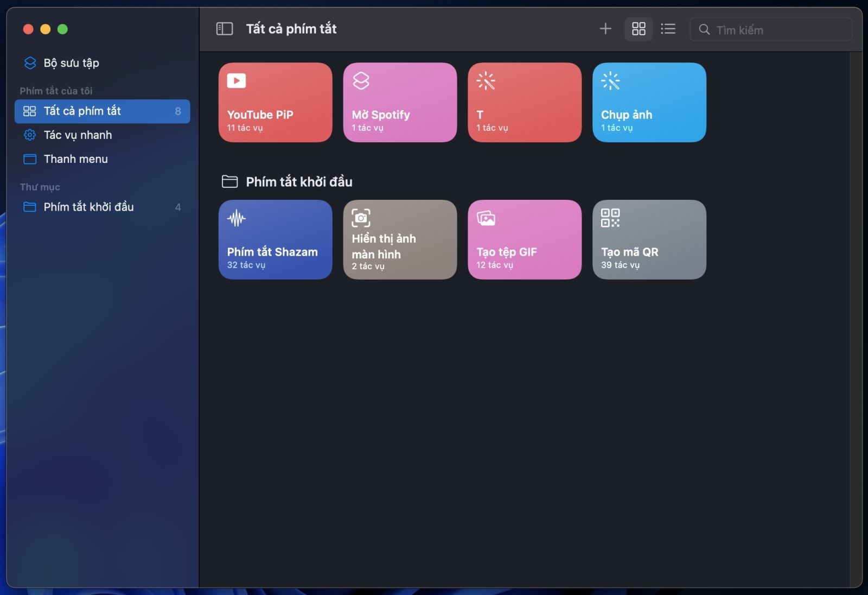Open the shortcut card named T
Screen dimensions: 868x595
click(525, 103)
